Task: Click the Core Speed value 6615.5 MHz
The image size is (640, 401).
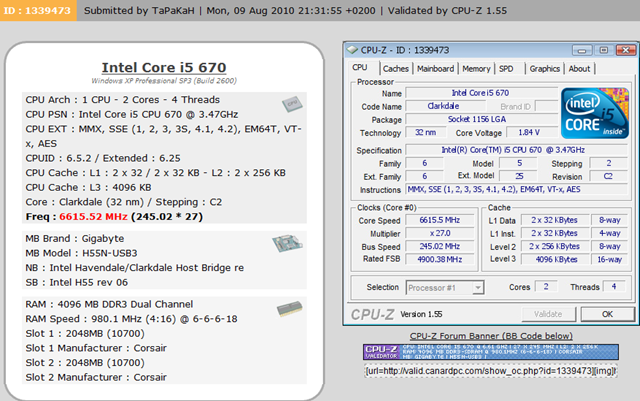Action: point(440,220)
